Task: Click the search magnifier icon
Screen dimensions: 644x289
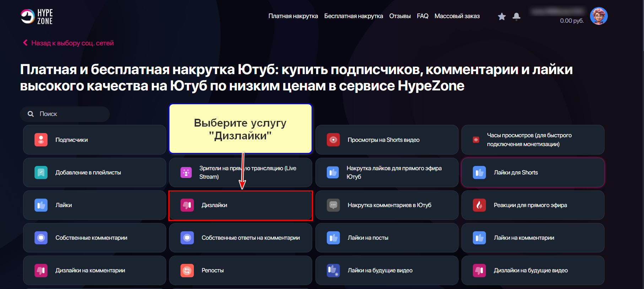Action: pos(31,114)
